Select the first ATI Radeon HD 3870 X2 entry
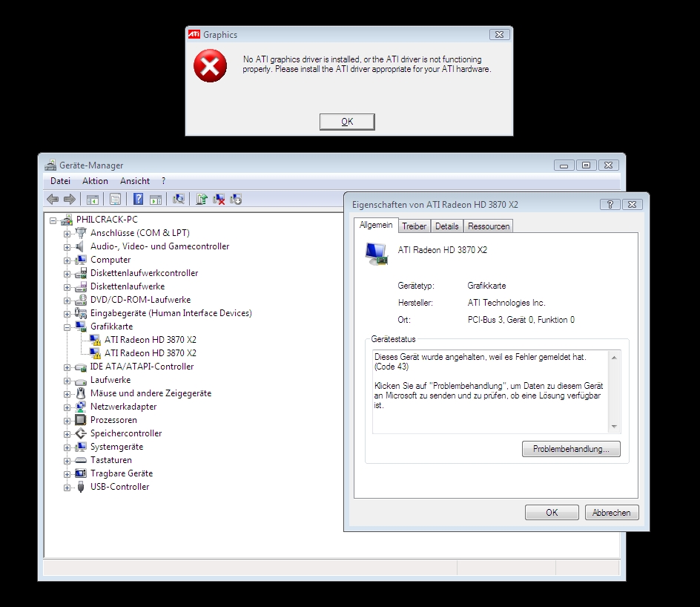Viewport: 700px width, 607px height. tap(151, 340)
